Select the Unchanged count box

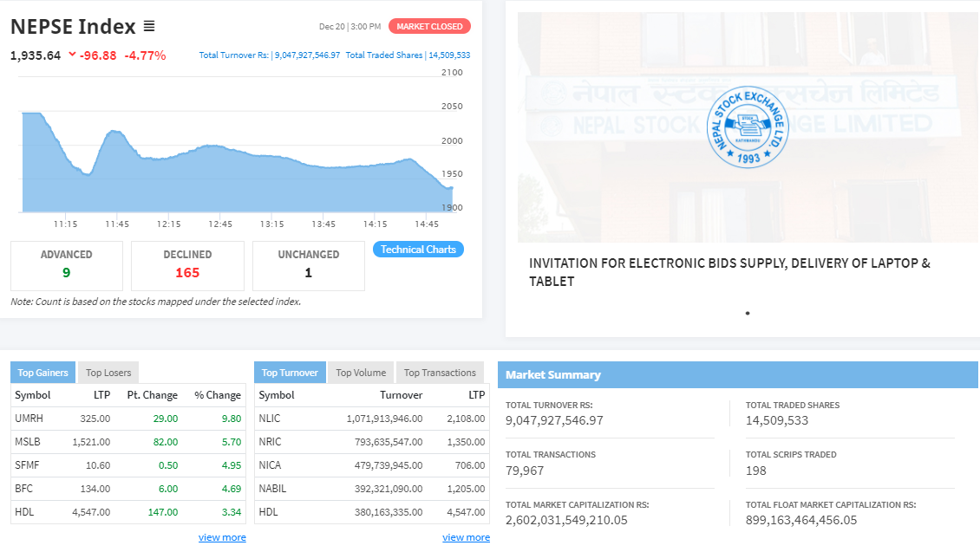(x=309, y=265)
